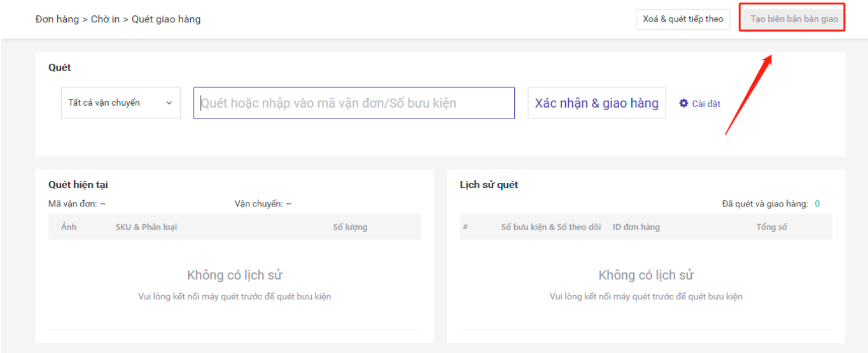Open Cài đặt settings text link
The width and height of the screenshot is (868, 353).
(x=706, y=104)
